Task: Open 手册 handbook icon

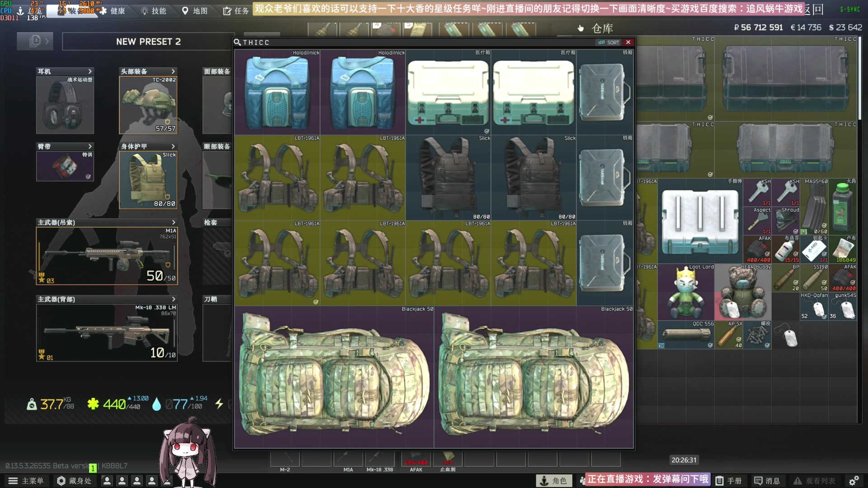Action: point(729,481)
